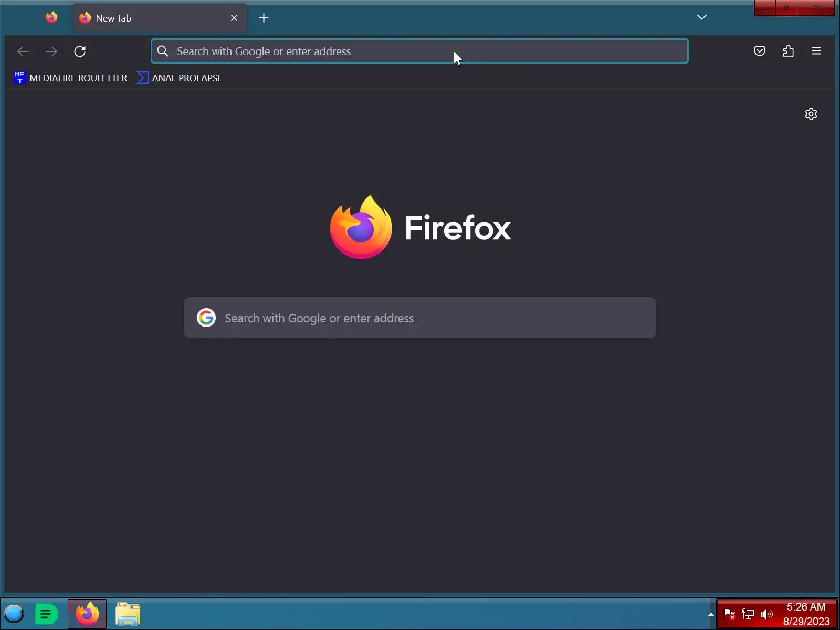Click the address bar magnifier icon
840x630 pixels.
163,51
